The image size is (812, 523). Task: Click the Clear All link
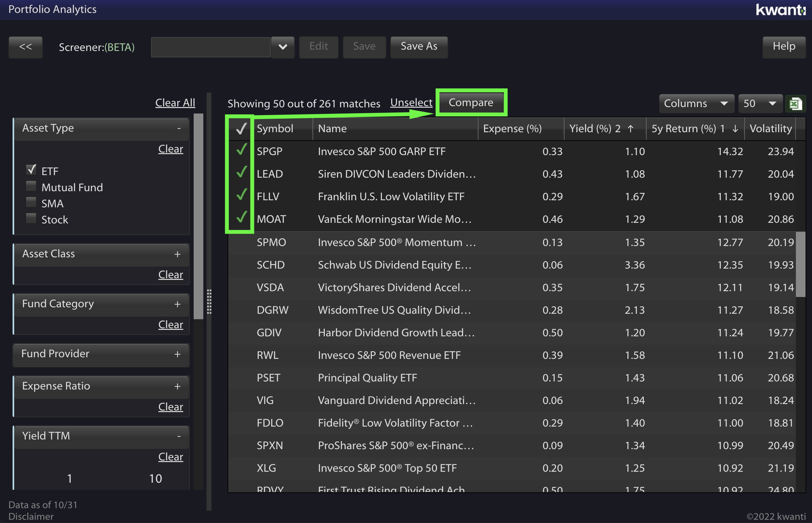point(175,103)
